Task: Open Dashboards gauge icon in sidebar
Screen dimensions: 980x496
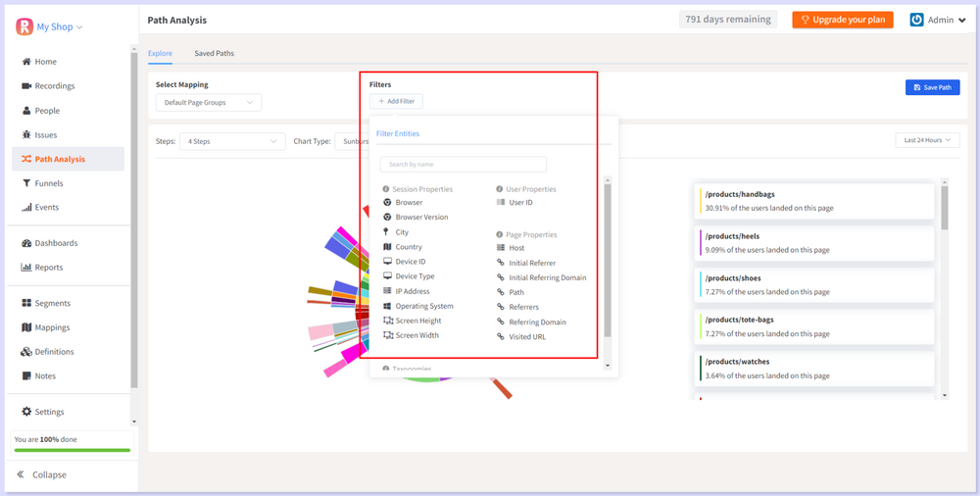Action: click(26, 243)
